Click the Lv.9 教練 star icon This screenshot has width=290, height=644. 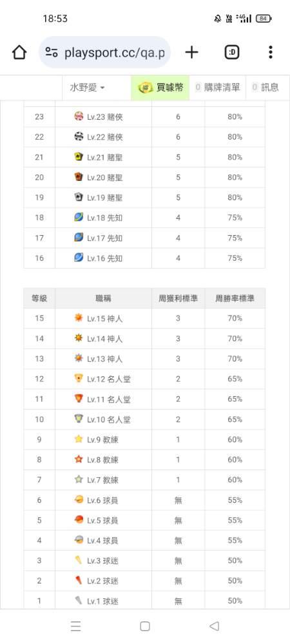(x=79, y=439)
